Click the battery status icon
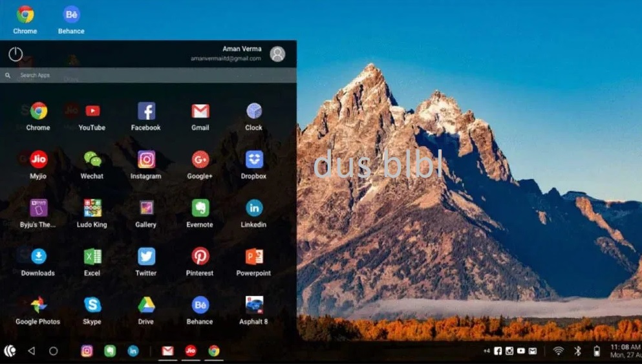Viewport: 642px width, 364px height. pyautogui.click(x=597, y=351)
